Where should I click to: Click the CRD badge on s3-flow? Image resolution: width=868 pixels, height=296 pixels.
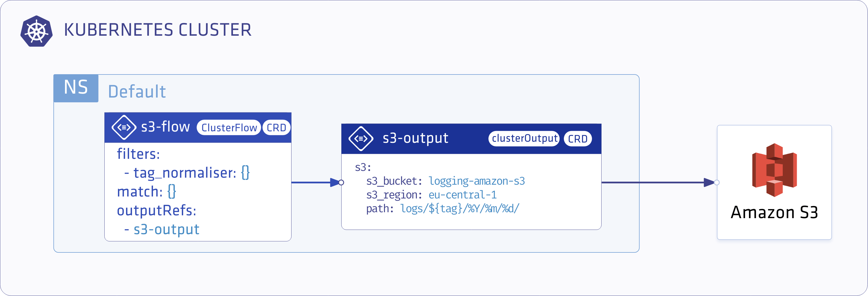(x=276, y=128)
